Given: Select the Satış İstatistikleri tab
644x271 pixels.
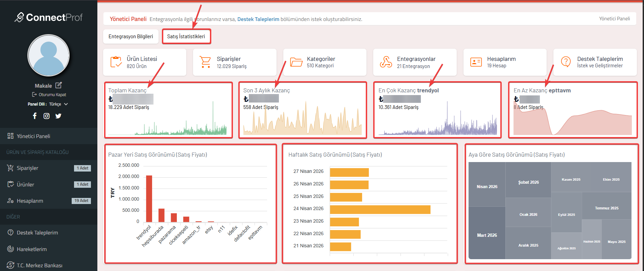Looking at the screenshot, I should tap(186, 37).
